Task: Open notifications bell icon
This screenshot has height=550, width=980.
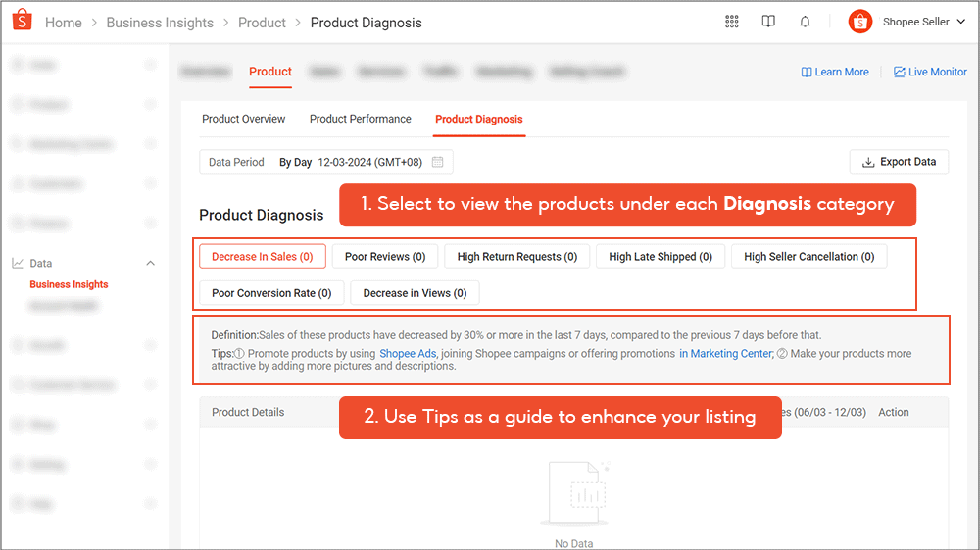Action: click(x=805, y=22)
